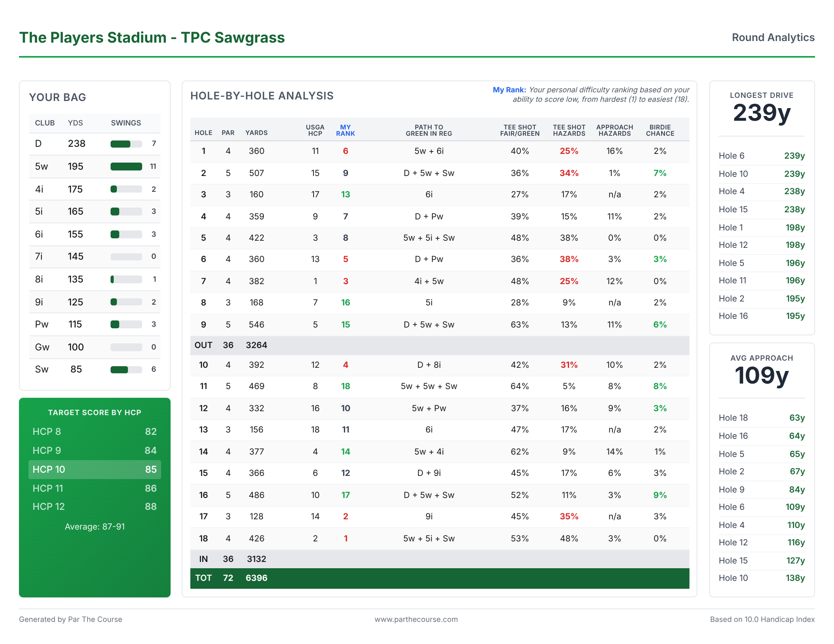Select the HCP 12 target score row
Screen dimensions: 834x644
pos(94,506)
